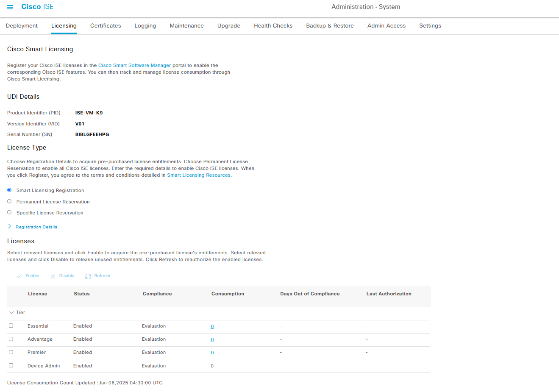Click the License column header

click(x=38, y=294)
